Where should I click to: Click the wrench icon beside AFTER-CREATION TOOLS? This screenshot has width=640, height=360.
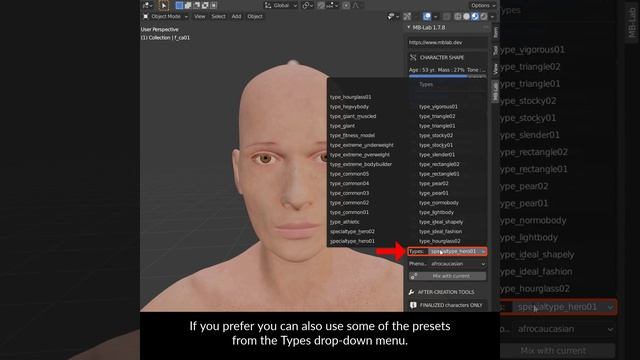point(411,292)
